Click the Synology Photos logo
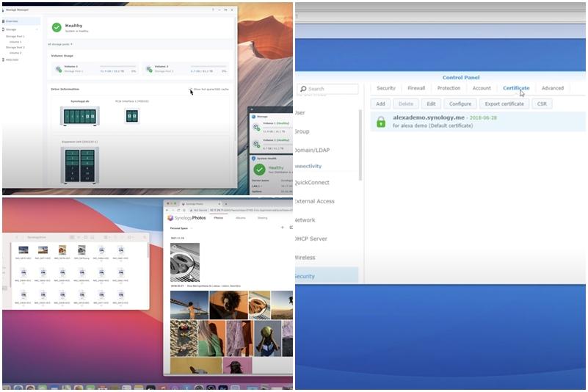 tap(186, 218)
